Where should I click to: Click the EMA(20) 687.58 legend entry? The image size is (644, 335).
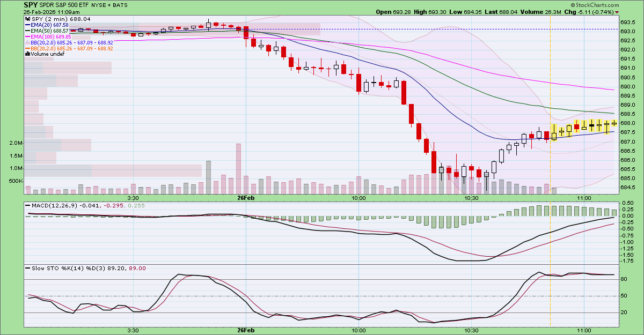click(x=50, y=25)
